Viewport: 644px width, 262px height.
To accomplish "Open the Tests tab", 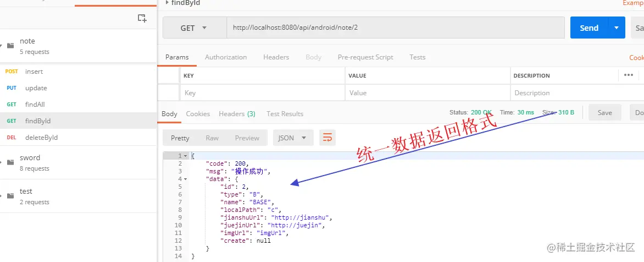I will [417, 57].
